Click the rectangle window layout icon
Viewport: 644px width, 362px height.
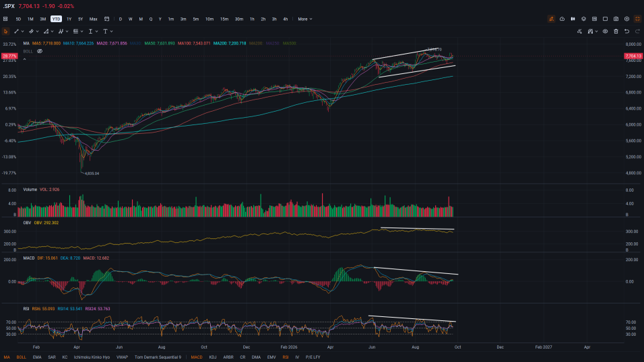605,19
